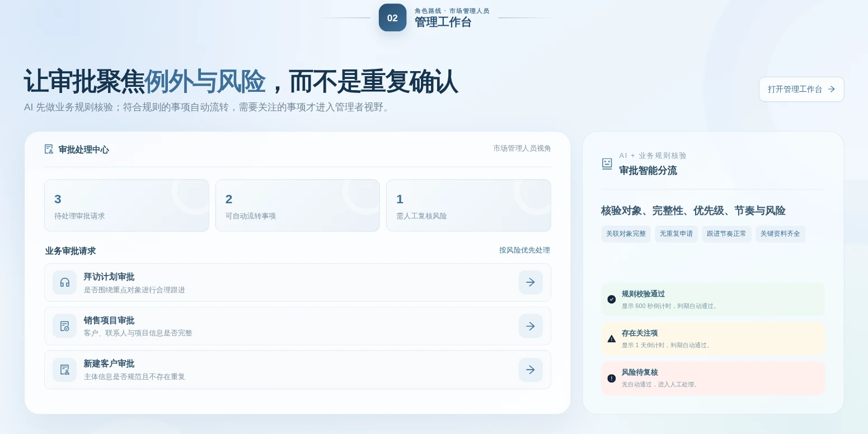Click the 风险待复核 status title
868x434 pixels.
(x=640, y=372)
